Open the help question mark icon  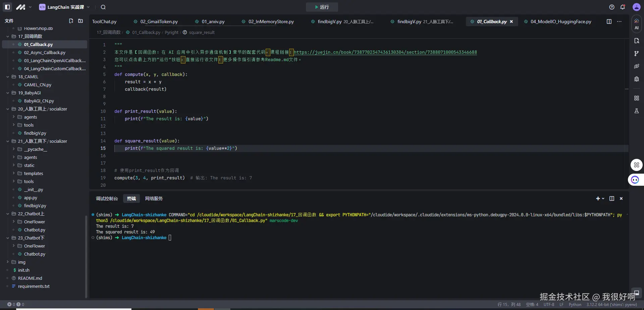click(x=612, y=7)
